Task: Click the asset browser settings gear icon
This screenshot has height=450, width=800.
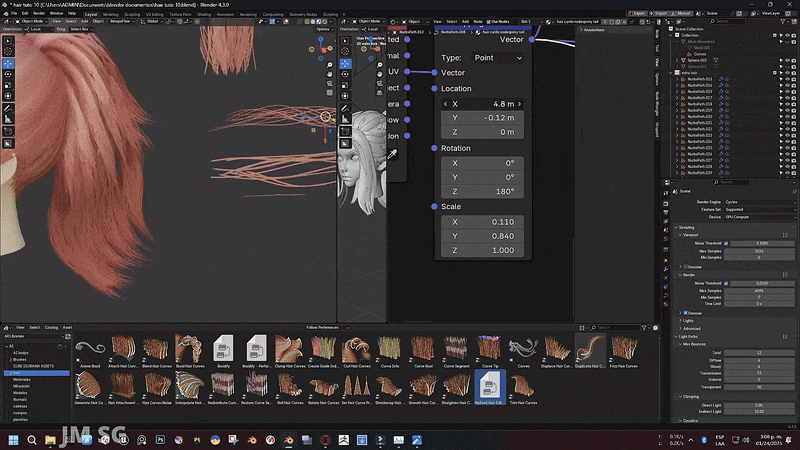Action: 656,328
